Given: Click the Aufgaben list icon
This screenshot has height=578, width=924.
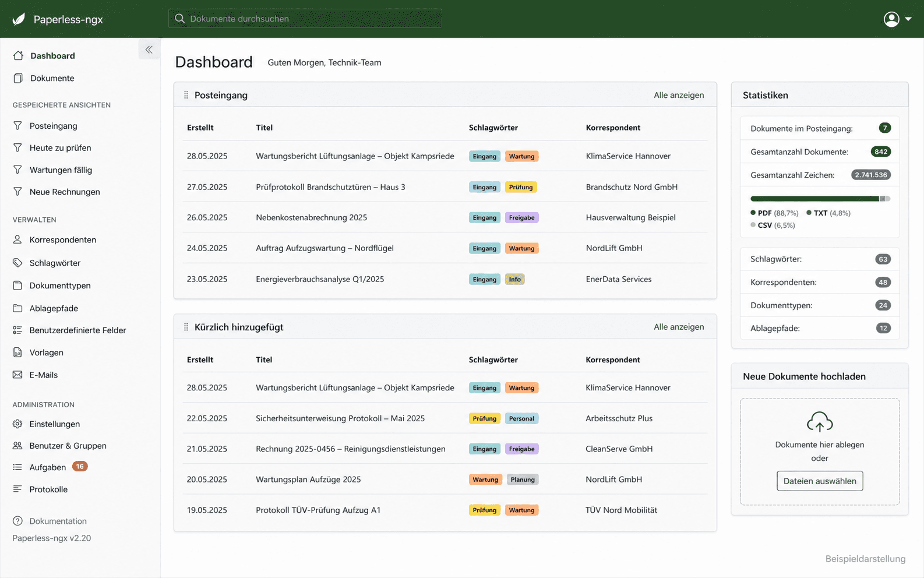Looking at the screenshot, I should (17, 467).
